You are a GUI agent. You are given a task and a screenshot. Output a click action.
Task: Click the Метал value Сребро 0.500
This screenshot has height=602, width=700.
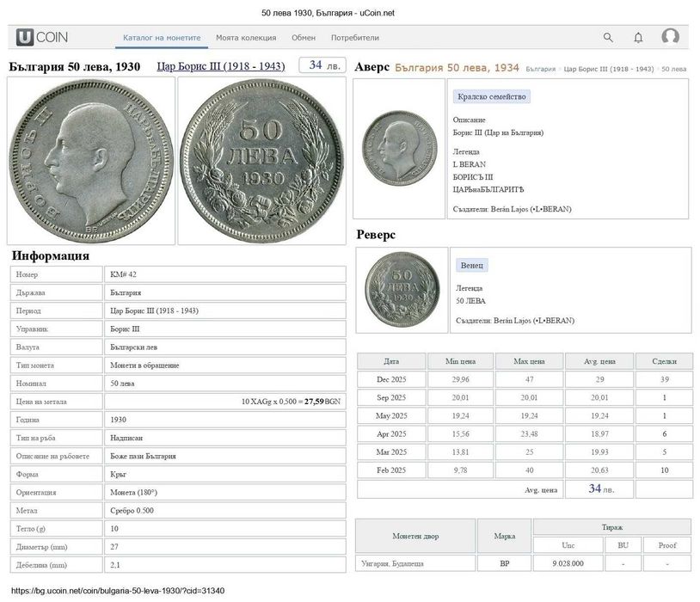pyautogui.click(x=132, y=511)
